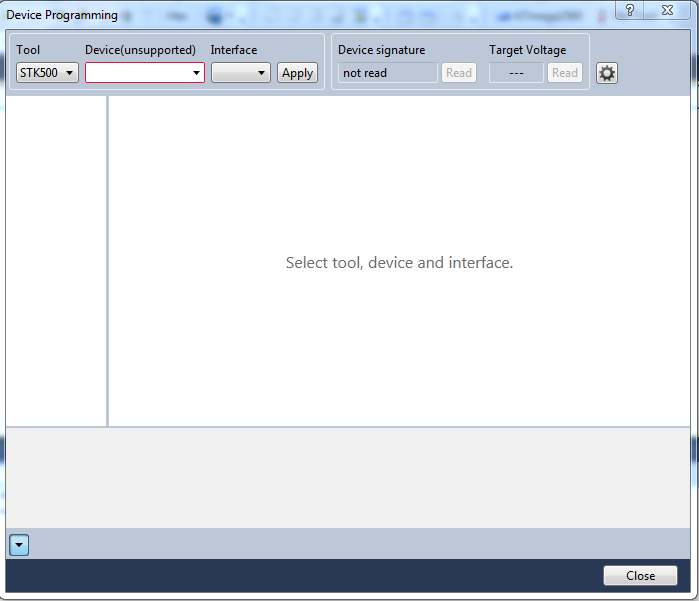The image size is (699, 601).
Task: Click the 'Device(unsupported)' label
Action: click(x=140, y=50)
